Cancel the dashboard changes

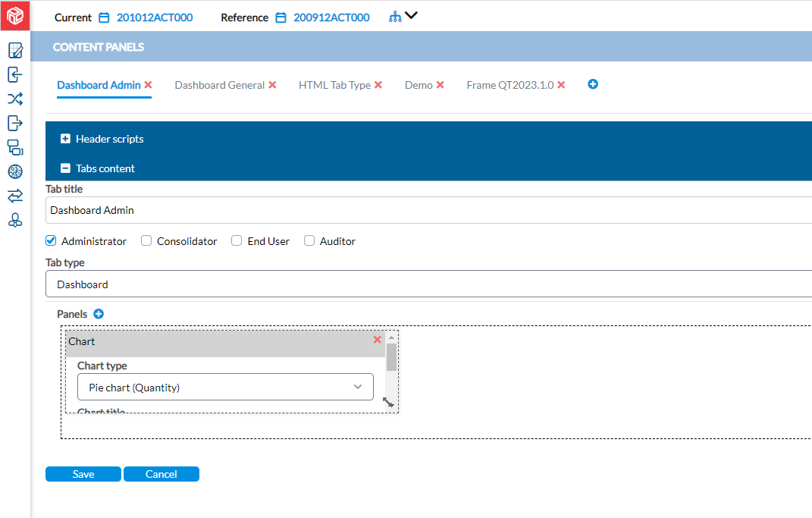pos(161,474)
